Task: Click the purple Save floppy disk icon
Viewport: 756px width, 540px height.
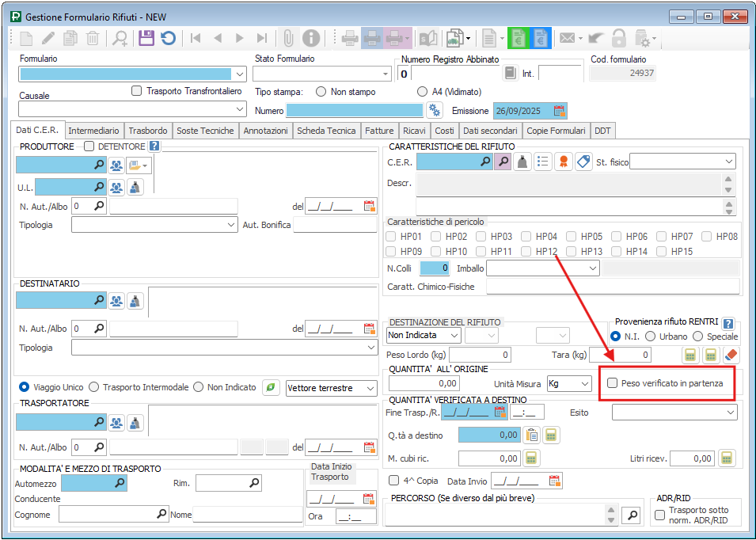Action: click(146, 37)
